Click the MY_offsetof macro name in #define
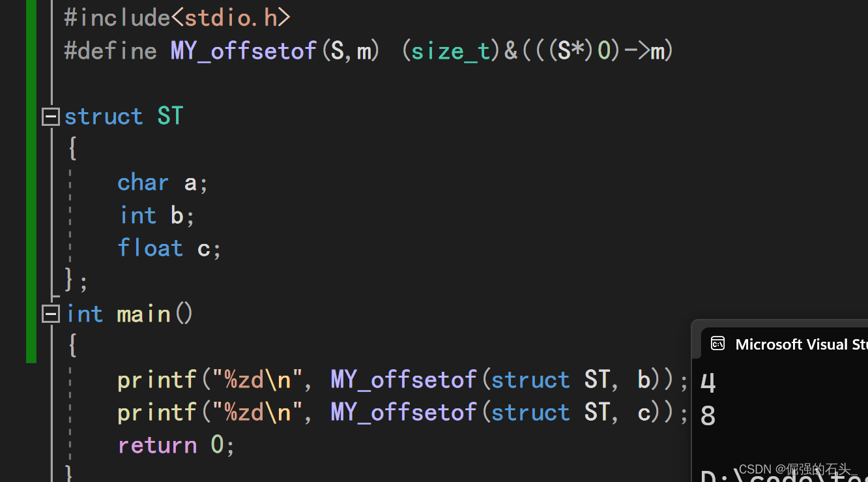868x482 pixels. coord(243,51)
